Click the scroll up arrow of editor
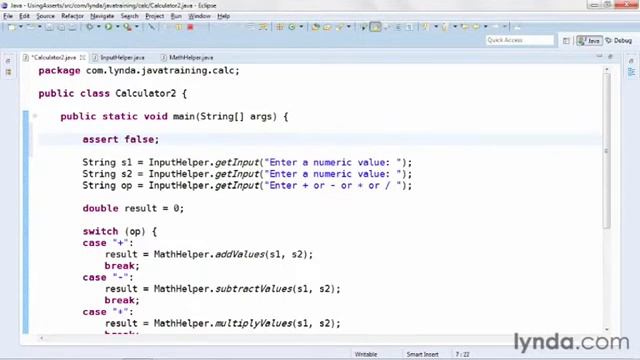The height and width of the screenshot is (360, 640). point(607,70)
